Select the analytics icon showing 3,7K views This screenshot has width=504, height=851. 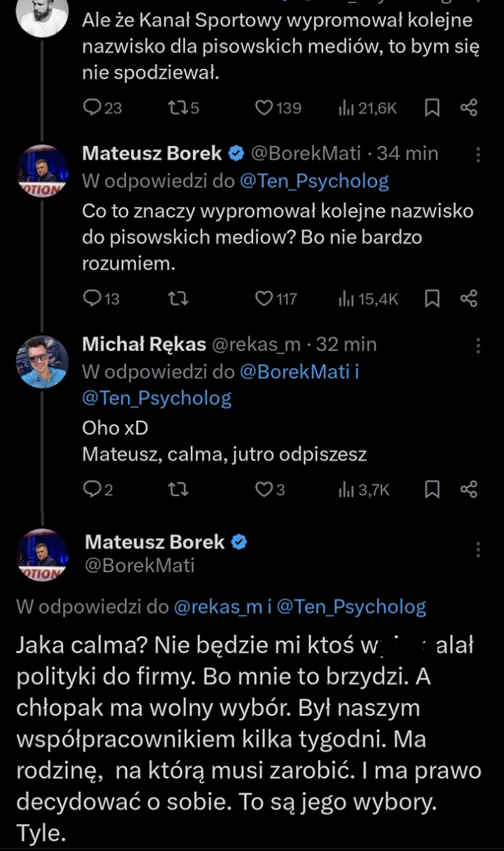pyautogui.click(x=346, y=489)
